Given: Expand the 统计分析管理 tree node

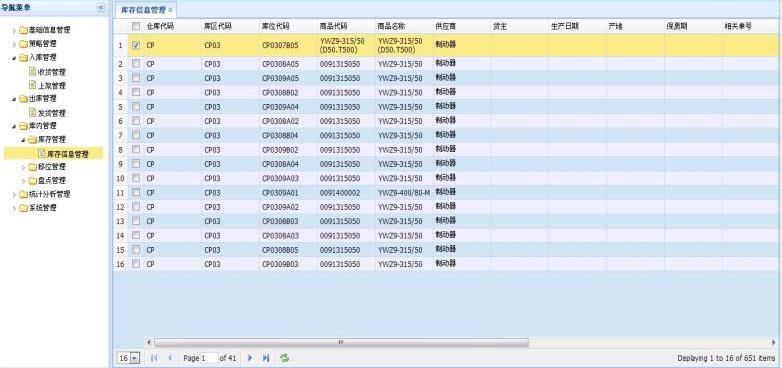Looking at the screenshot, I should [14, 194].
